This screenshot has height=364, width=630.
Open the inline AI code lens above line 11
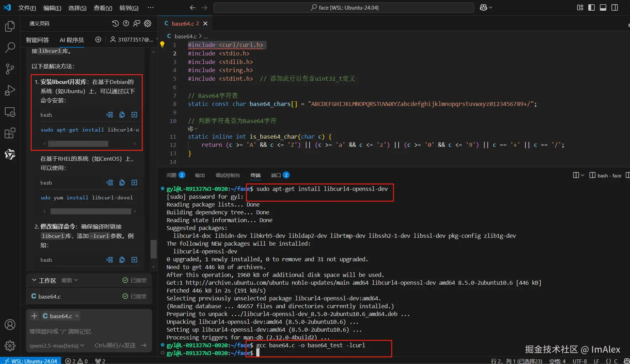[x=193, y=129]
